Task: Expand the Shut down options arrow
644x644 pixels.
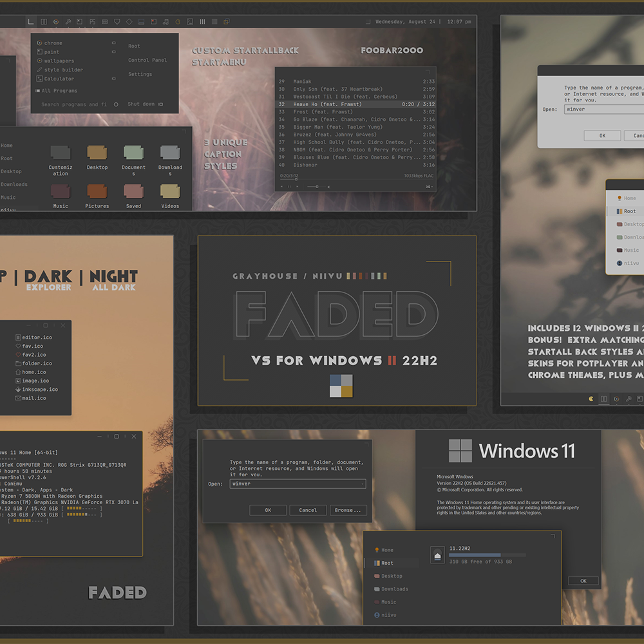Action: click(x=160, y=104)
